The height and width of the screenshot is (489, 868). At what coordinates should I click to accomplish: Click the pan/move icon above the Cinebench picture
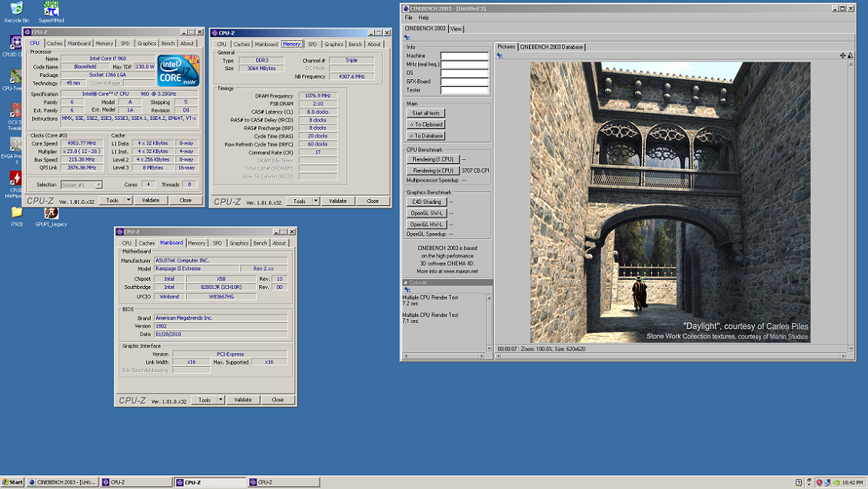[x=843, y=55]
